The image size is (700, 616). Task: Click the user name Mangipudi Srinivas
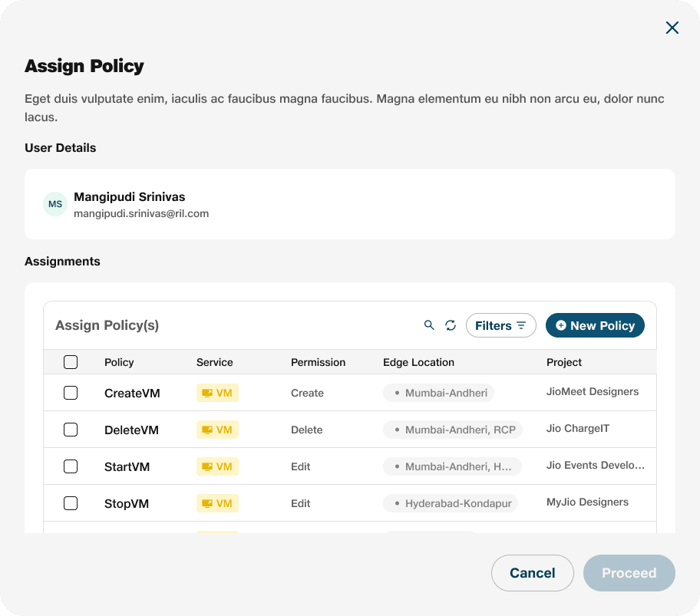coord(130,196)
